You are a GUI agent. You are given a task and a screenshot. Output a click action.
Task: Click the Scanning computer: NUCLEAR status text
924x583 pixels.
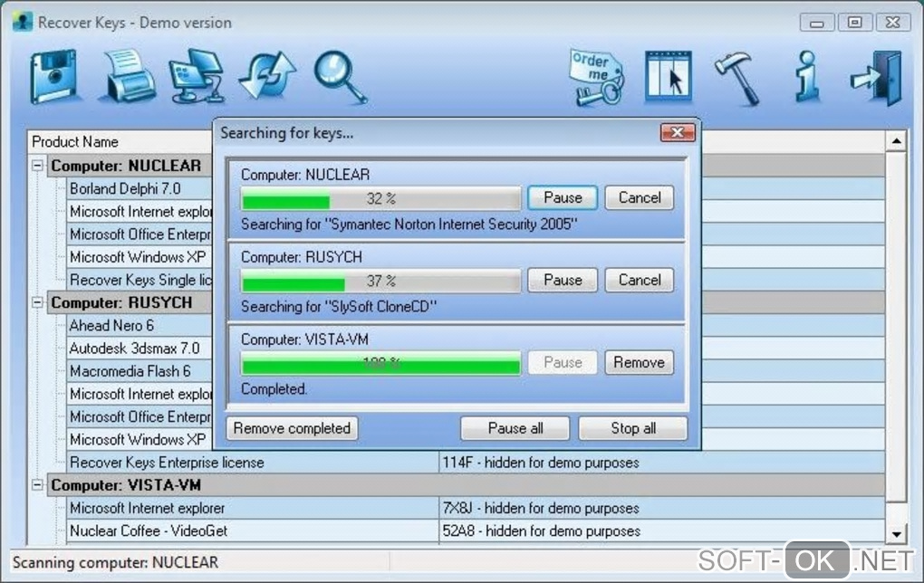116,562
